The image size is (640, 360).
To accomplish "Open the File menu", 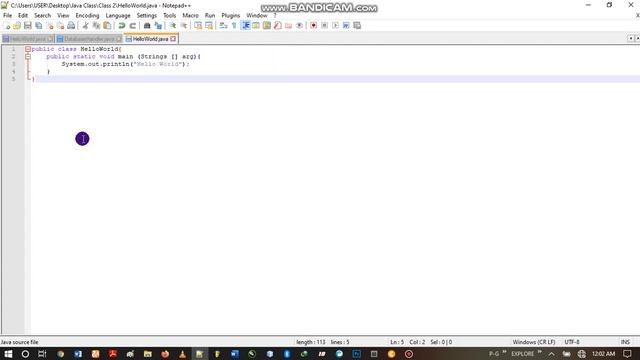I will click(7, 16).
